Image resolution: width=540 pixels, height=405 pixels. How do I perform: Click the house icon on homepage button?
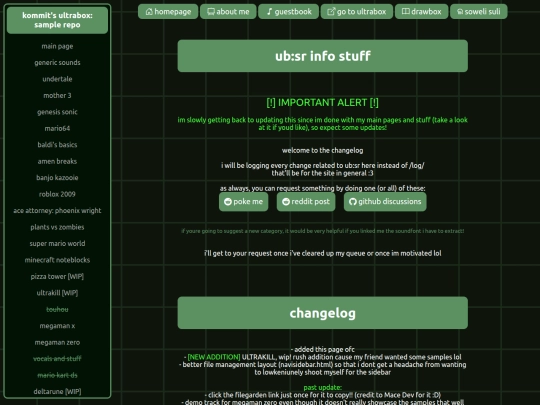[x=149, y=12]
